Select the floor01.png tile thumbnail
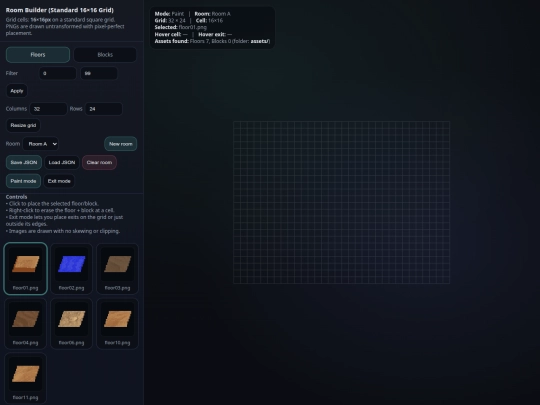The image size is (540, 405). coord(25,269)
